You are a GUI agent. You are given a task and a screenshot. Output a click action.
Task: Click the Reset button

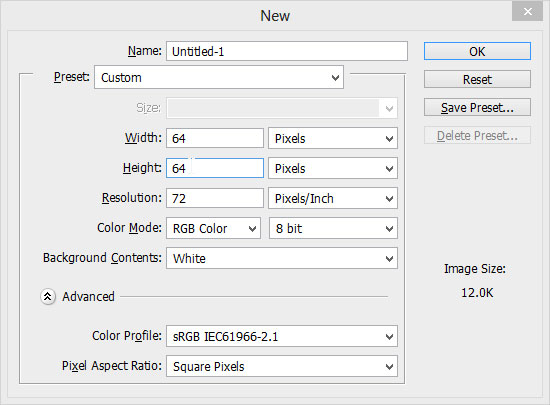pos(477,79)
